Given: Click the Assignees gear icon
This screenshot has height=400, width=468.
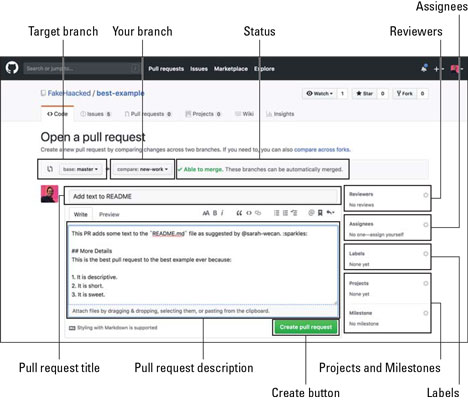Looking at the screenshot, I should pyautogui.click(x=426, y=225).
